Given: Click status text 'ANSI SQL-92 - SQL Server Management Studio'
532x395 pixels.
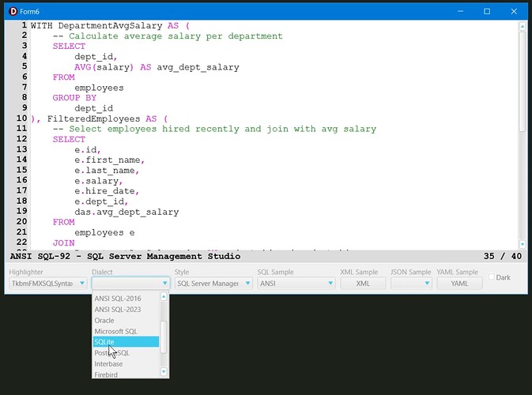Looking at the screenshot, I should (x=125, y=256).
